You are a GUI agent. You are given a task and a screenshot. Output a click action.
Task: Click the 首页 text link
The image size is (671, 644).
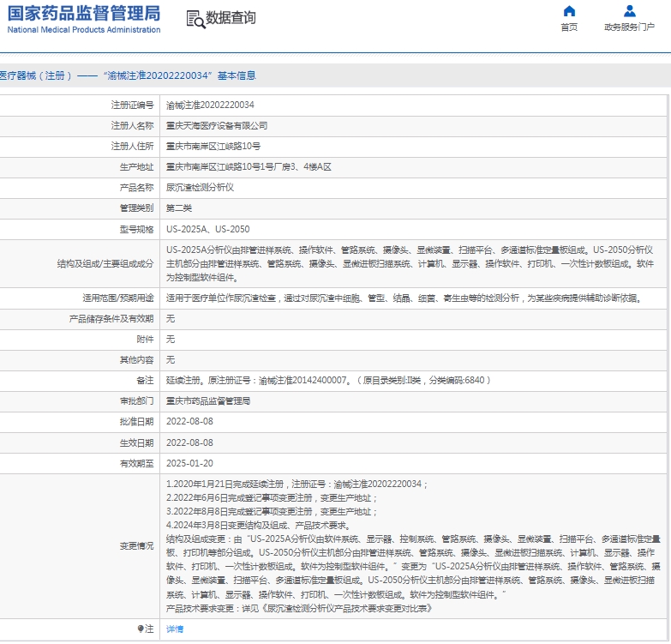[x=569, y=27]
